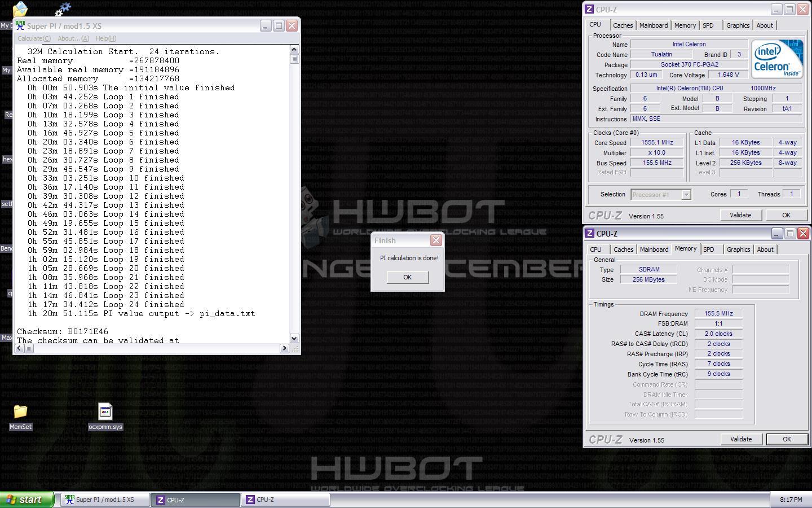Click Validate in top CPU-Z window
This screenshot has height=508, width=812.
740,215
